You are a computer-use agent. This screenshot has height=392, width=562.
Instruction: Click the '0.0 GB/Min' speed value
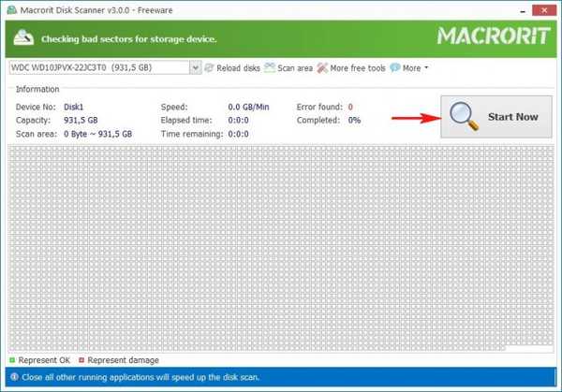click(248, 107)
